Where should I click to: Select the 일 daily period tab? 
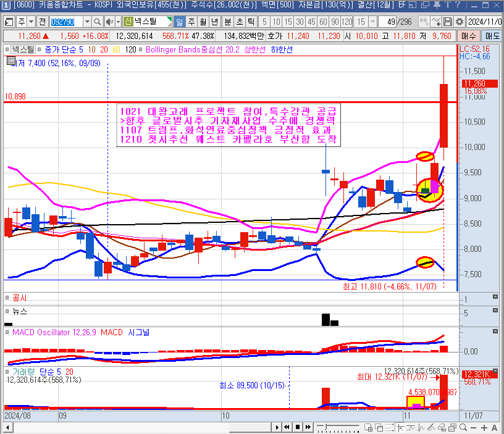click(180, 22)
